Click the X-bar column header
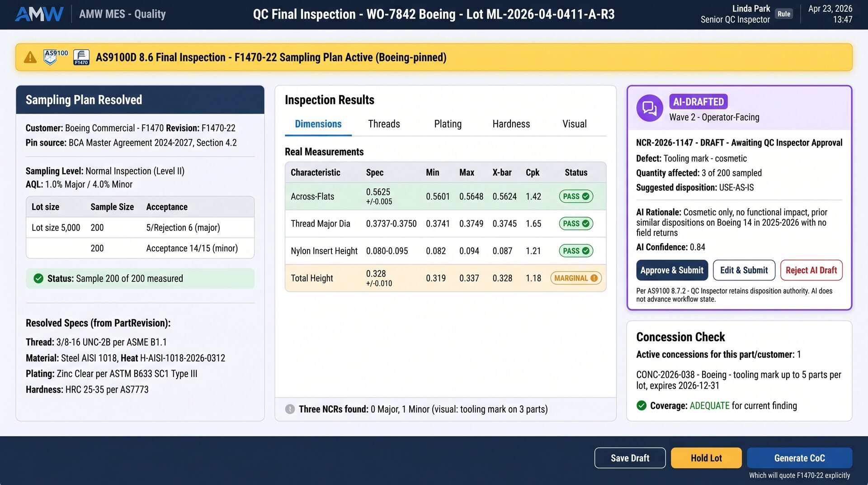 [502, 172]
